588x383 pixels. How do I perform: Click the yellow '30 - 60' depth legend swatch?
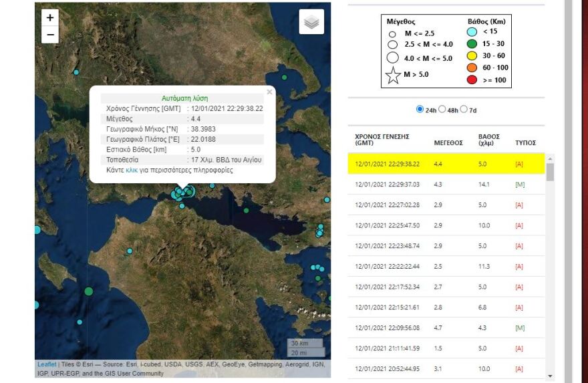(472, 56)
